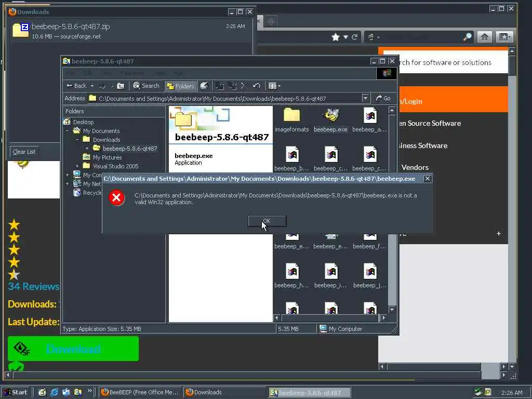Viewport: 532px width, 399px height.
Task: Open the Explorer address bar dropdown arrow
Action: (365, 98)
